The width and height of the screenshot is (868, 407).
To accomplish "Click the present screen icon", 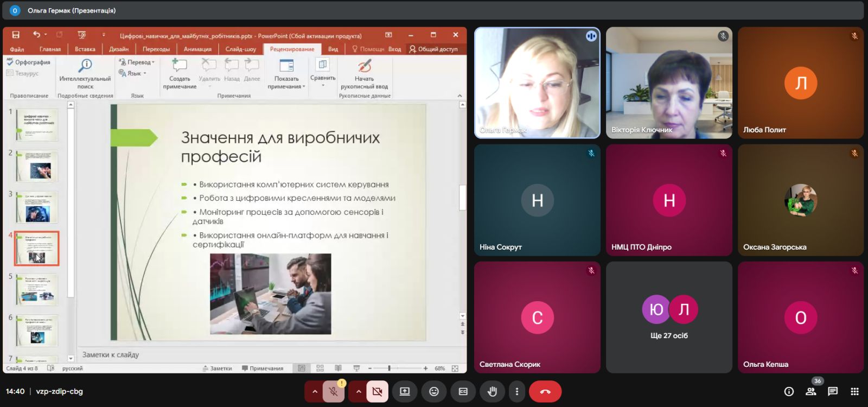I will coord(405,391).
